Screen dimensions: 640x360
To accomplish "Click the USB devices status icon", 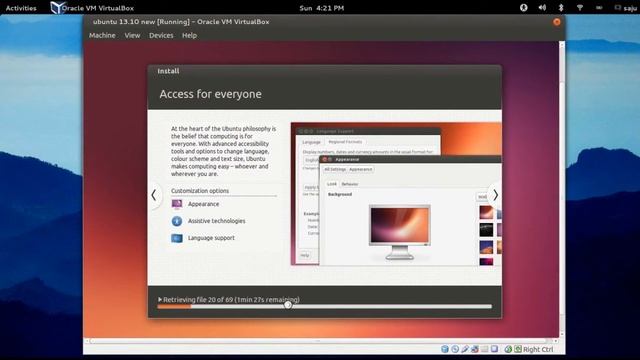I will tap(465, 349).
